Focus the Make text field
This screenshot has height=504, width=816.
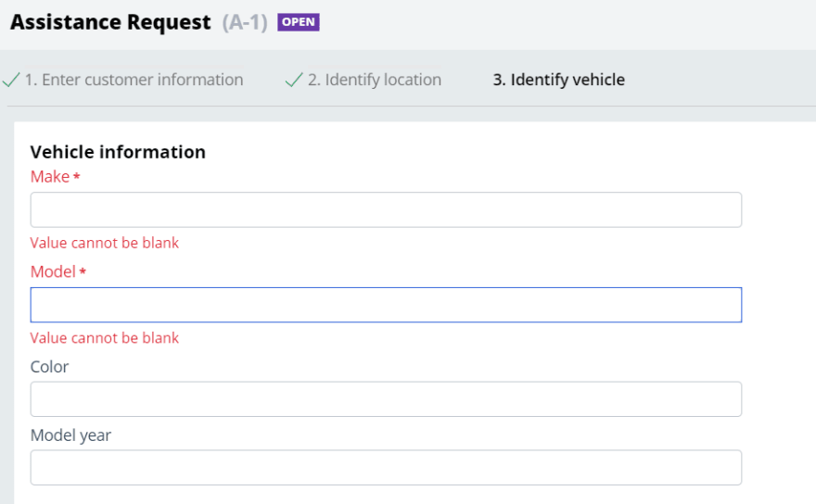pyautogui.click(x=386, y=209)
